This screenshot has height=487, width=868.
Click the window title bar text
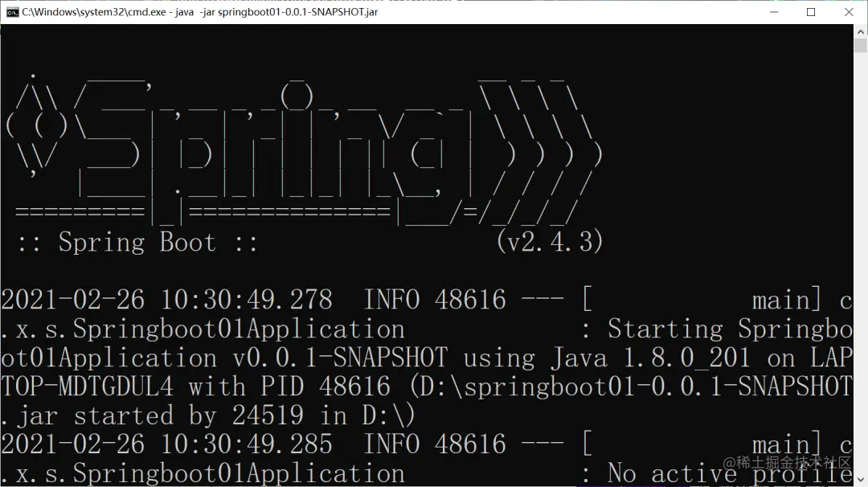200,12
